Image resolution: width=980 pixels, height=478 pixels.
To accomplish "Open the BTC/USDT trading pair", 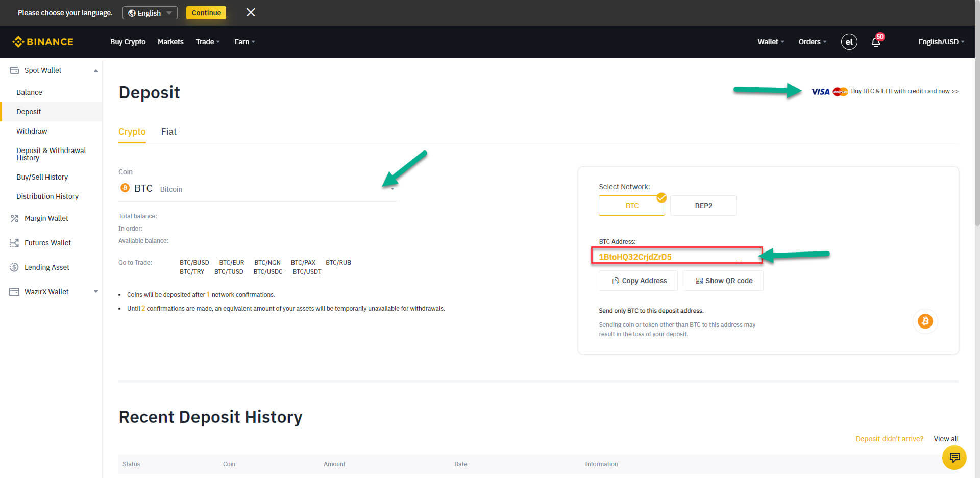I will pyautogui.click(x=307, y=272).
